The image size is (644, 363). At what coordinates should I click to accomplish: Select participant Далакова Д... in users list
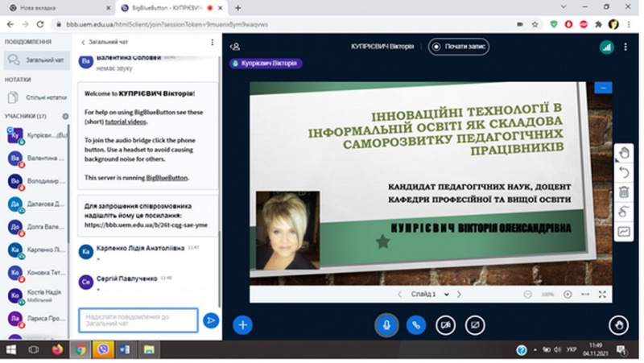coord(37,204)
